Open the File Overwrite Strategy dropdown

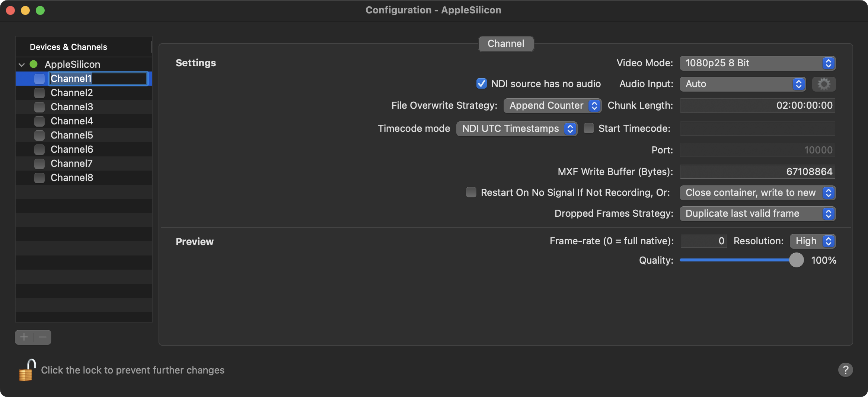tap(552, 106)
